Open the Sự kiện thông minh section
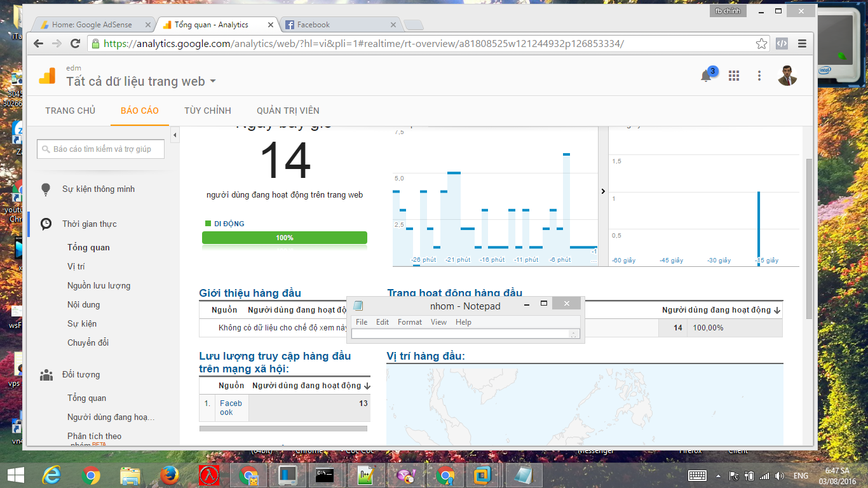The height and width of the screenshot is (488, 868). [98, 189]
